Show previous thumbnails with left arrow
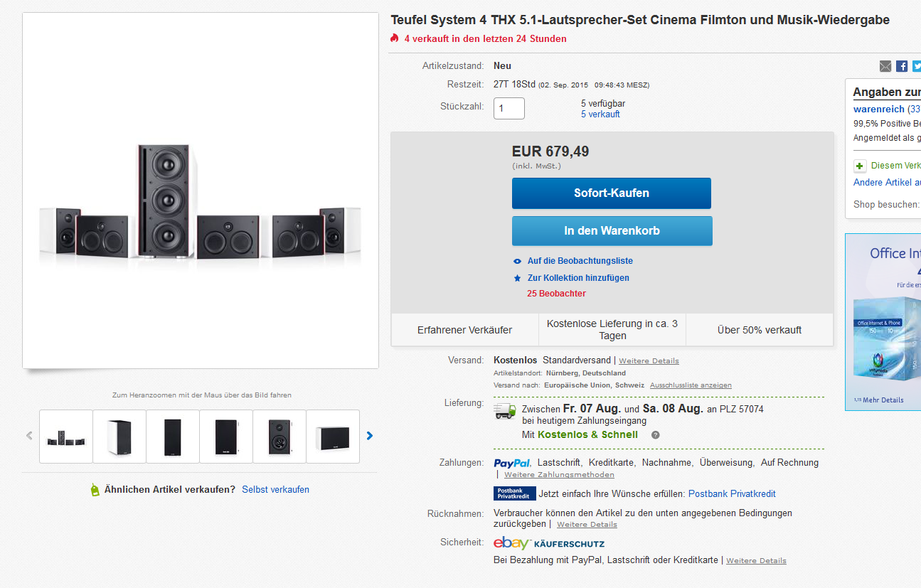 29,436
